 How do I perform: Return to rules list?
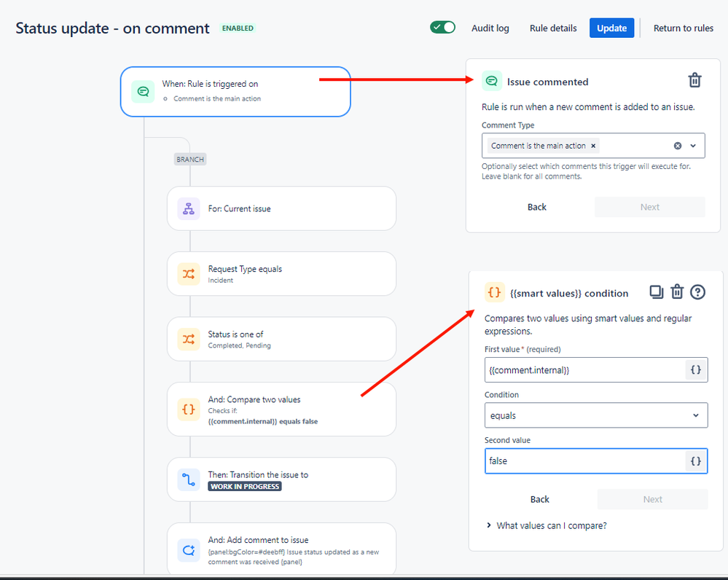(683, 28)
